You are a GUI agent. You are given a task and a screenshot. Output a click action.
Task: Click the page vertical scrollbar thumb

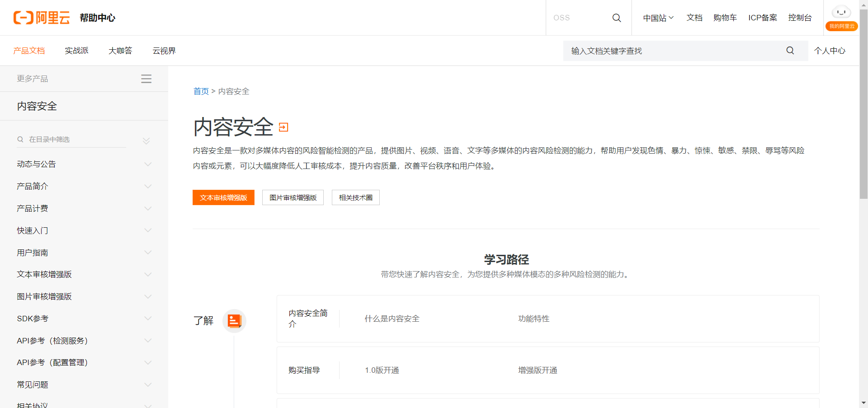click(863, 104)
